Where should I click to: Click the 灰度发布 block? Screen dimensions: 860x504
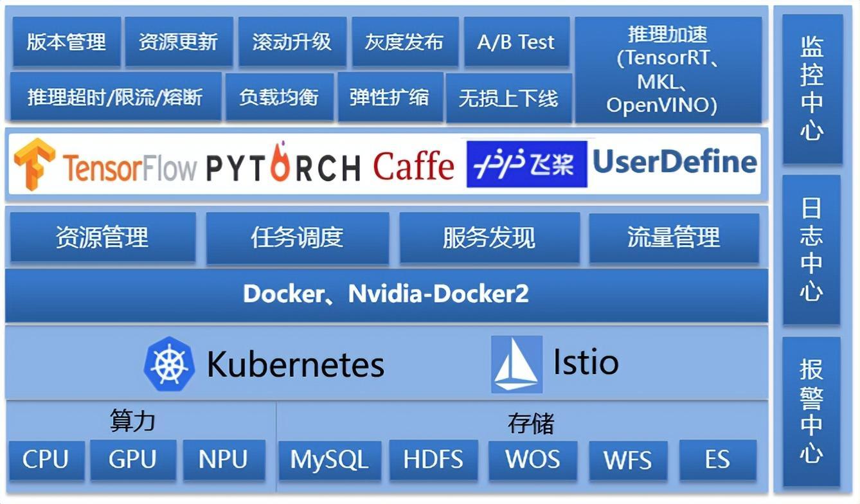405,42
